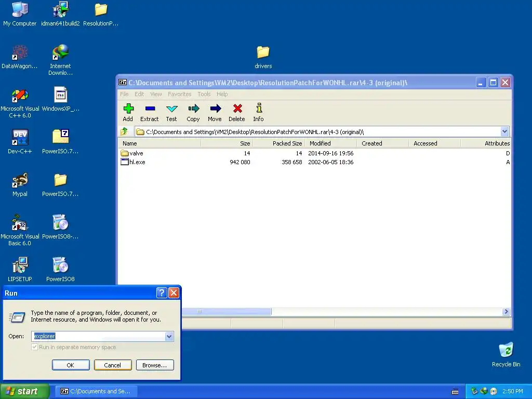Viewport: 532px width, 399px height.
Task: Select the Recycle Bin icon
Action: pyautogui.click(x=506, y=355)
